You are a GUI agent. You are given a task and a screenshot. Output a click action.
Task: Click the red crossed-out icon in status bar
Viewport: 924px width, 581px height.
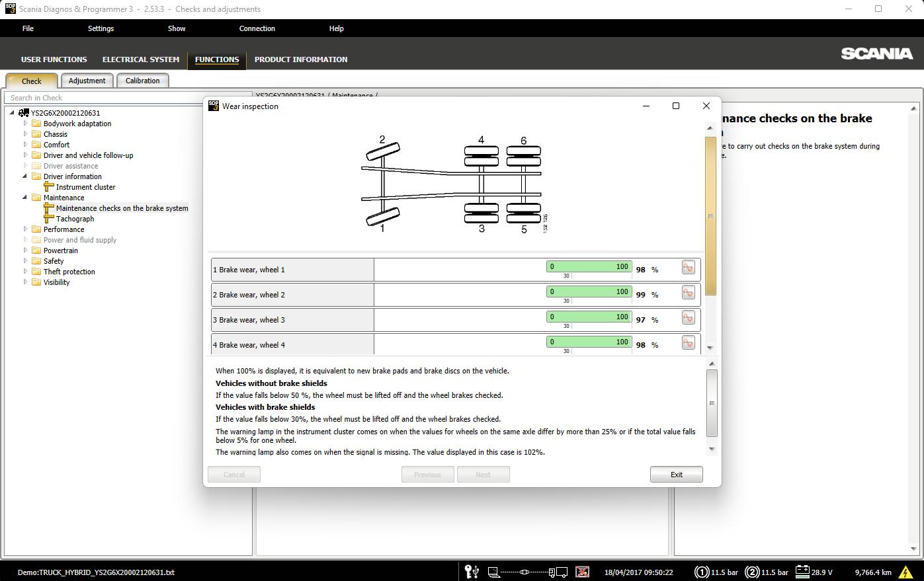[582, 572]
